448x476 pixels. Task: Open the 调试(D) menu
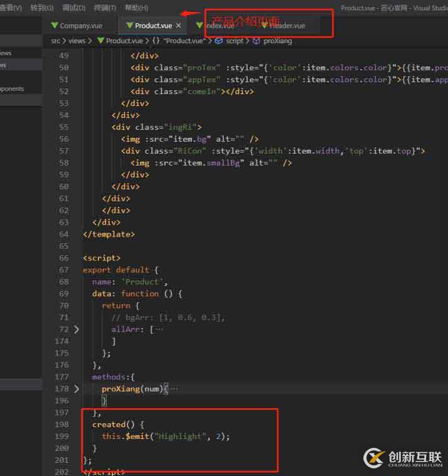click(x=74, y=8)
